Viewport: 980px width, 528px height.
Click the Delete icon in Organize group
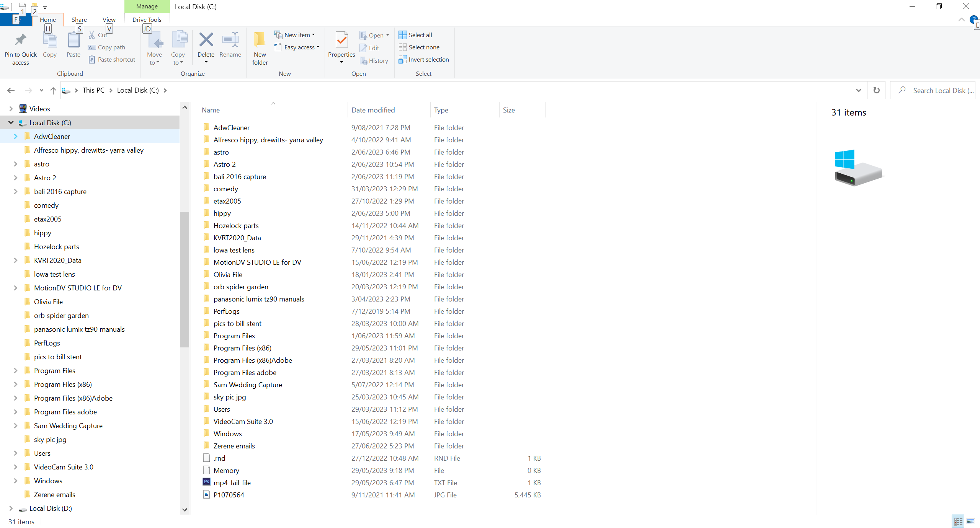206,40
